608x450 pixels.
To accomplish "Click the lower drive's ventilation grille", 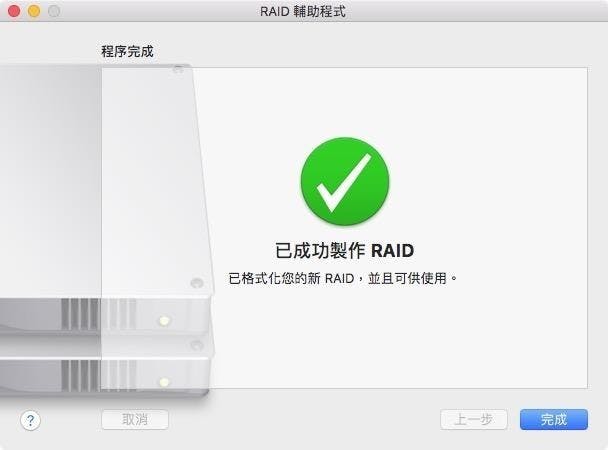I will [98, 375].
